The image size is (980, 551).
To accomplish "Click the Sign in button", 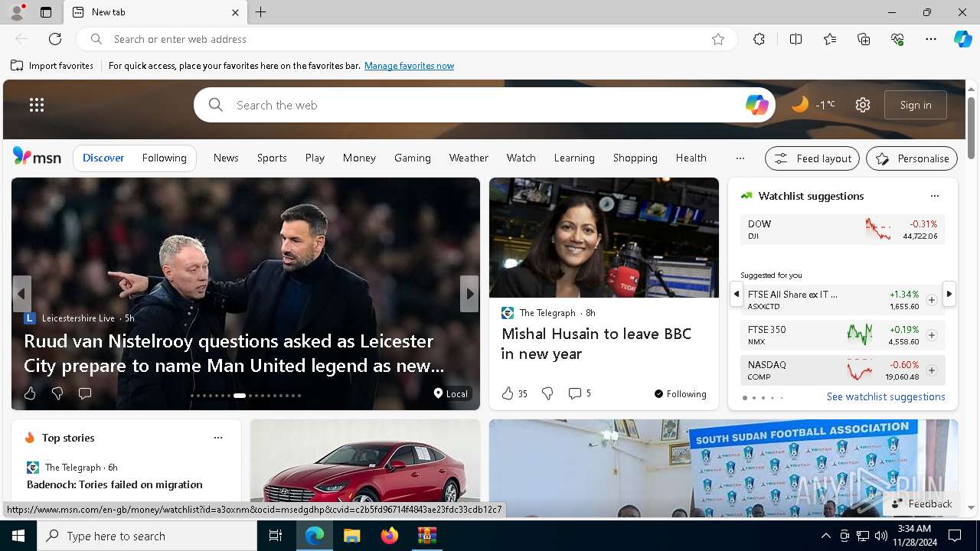I will [916, 105].
